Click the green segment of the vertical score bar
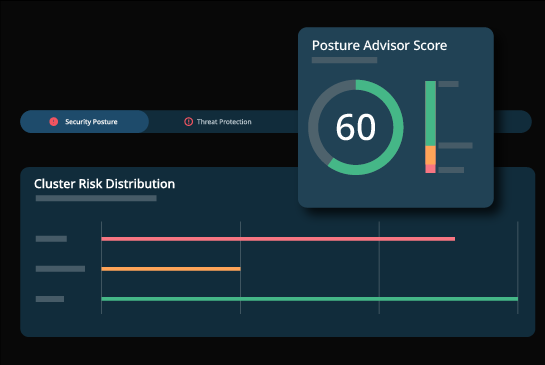Screen dimensions: 545x365 point(430,113)
